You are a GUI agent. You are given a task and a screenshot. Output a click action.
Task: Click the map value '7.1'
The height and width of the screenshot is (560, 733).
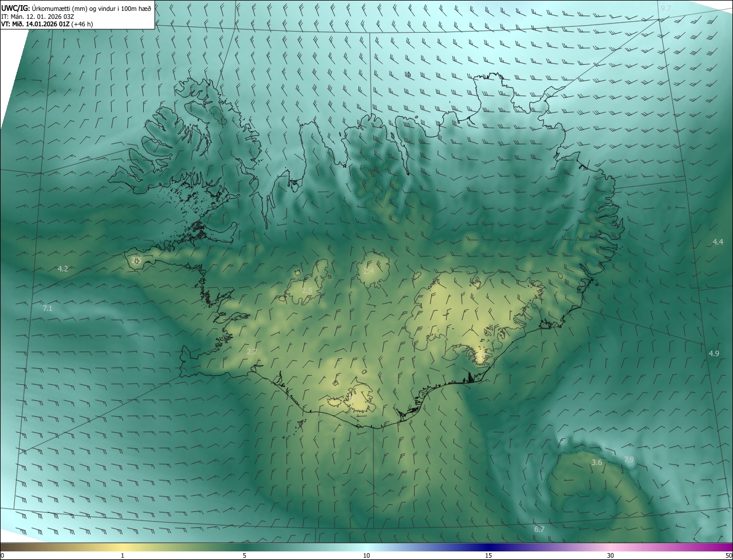48,308
